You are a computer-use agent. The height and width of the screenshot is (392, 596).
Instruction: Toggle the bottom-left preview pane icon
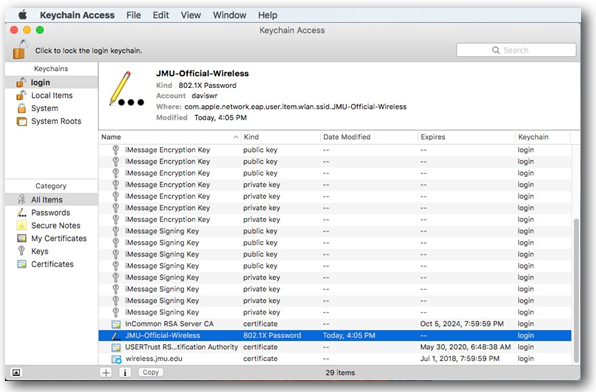coord(16,373)
